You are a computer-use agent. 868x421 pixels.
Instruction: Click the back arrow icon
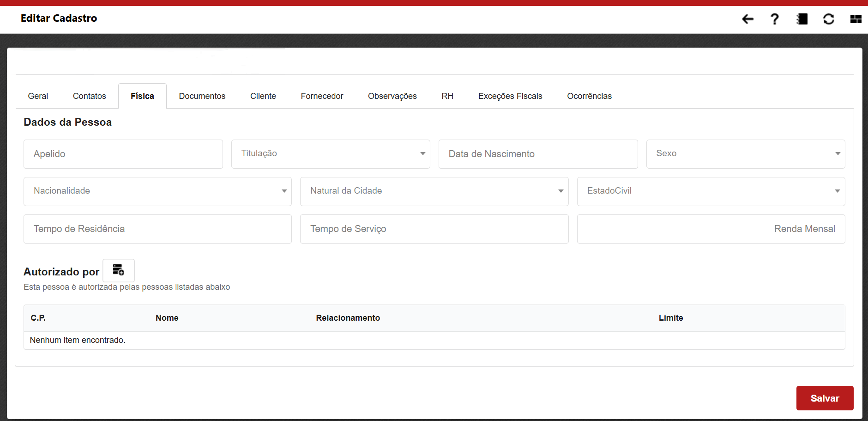tap(747, 19)
